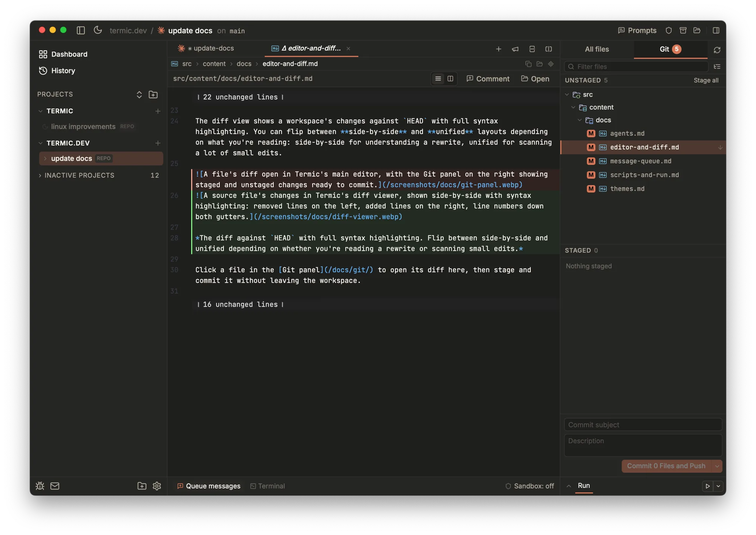This screenshot has height=535, width=756.
Task: Click the reveal in folder icon in breadcrumb bar
Action: click(539, 64)
